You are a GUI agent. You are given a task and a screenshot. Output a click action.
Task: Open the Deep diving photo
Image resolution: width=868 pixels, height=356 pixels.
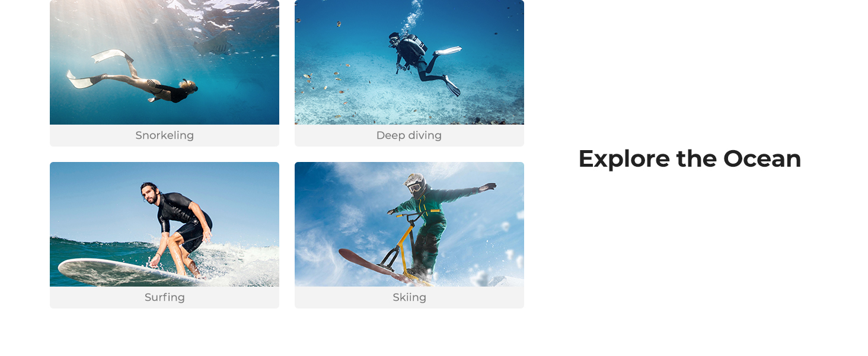pyautogui.click(x=409, y=62)
